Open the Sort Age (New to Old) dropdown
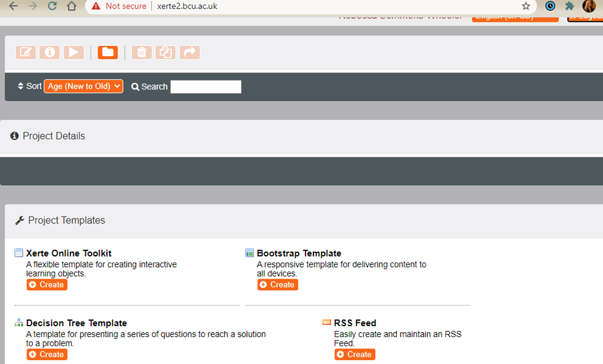Screen dimensions: 603x364 84,86
